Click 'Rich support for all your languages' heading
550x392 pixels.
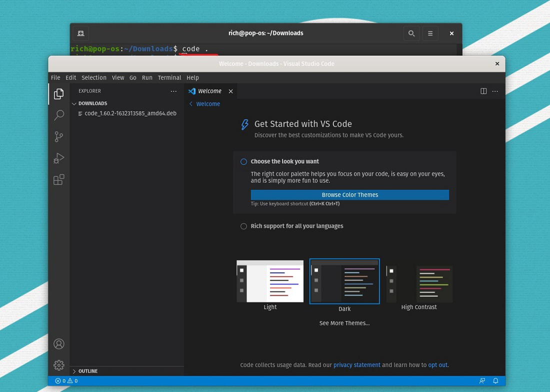(296, 226)
